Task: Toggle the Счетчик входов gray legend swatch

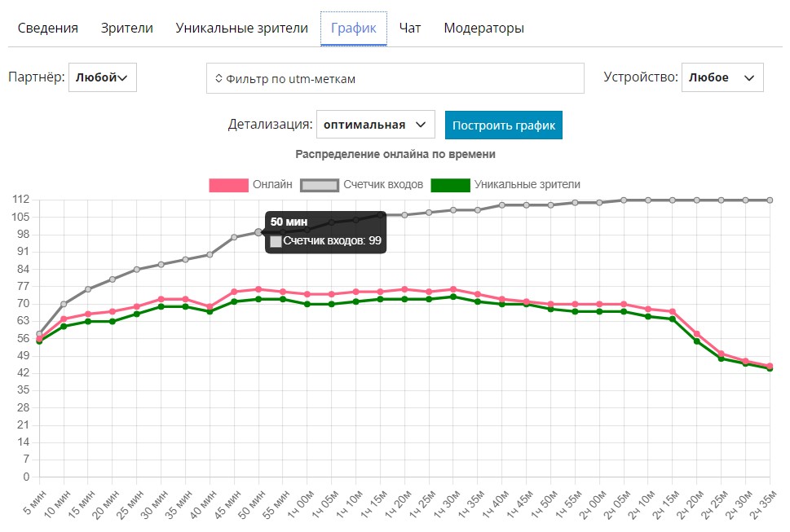Action: click(x=319, y=185)
